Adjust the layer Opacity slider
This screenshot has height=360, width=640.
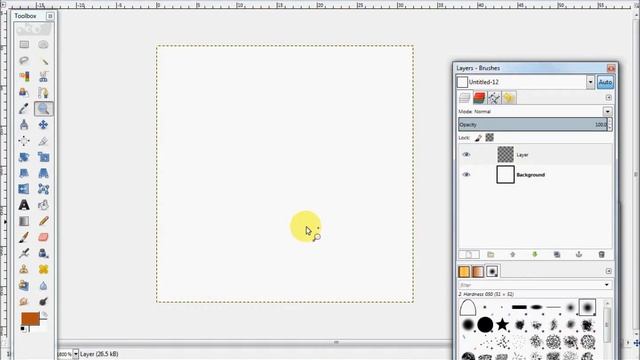(533, 124)
